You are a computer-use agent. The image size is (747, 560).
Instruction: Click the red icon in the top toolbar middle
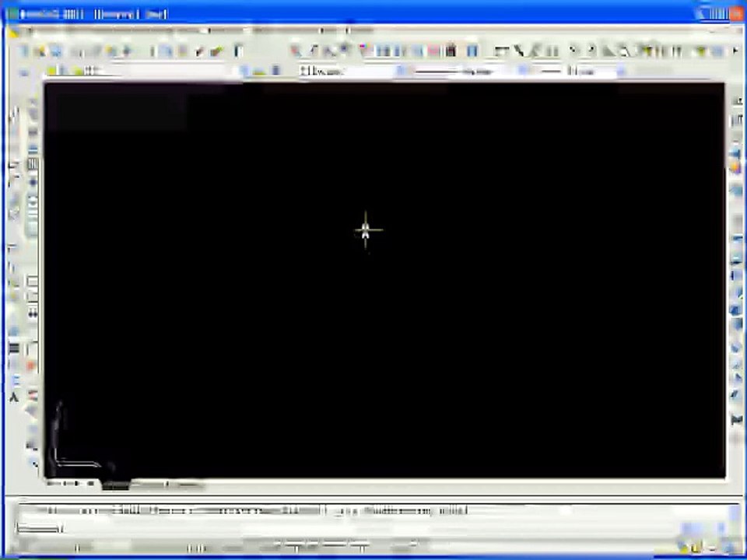click(434, 51)
